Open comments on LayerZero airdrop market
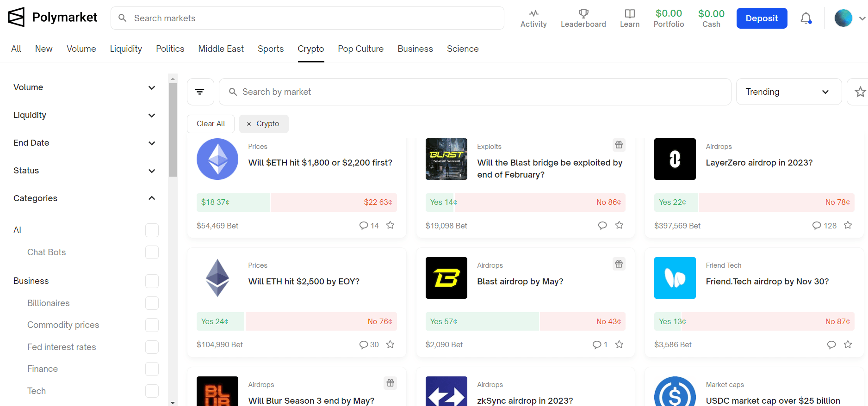The image size is (868, 406). click(825, 226)
